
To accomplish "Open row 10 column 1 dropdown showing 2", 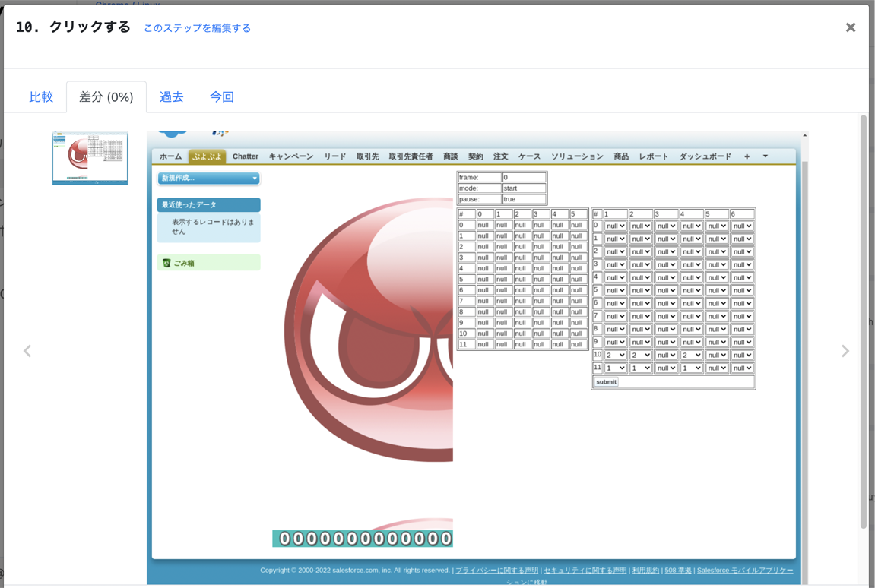I will point(616,356).
